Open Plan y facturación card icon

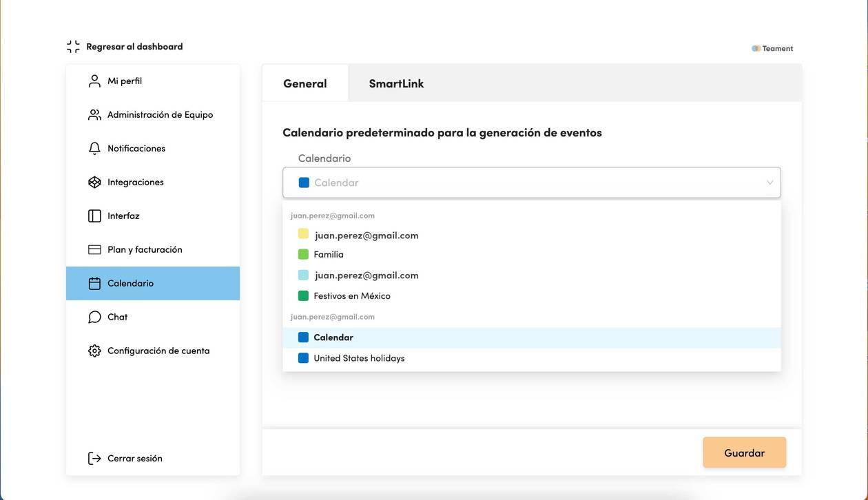click(x=94, y=250)
